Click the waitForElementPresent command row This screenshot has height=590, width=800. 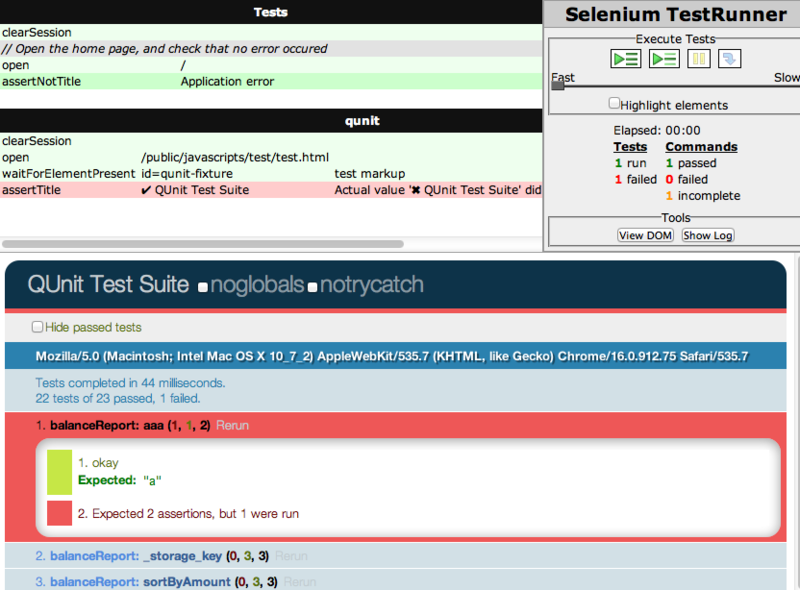coord(271,174)
